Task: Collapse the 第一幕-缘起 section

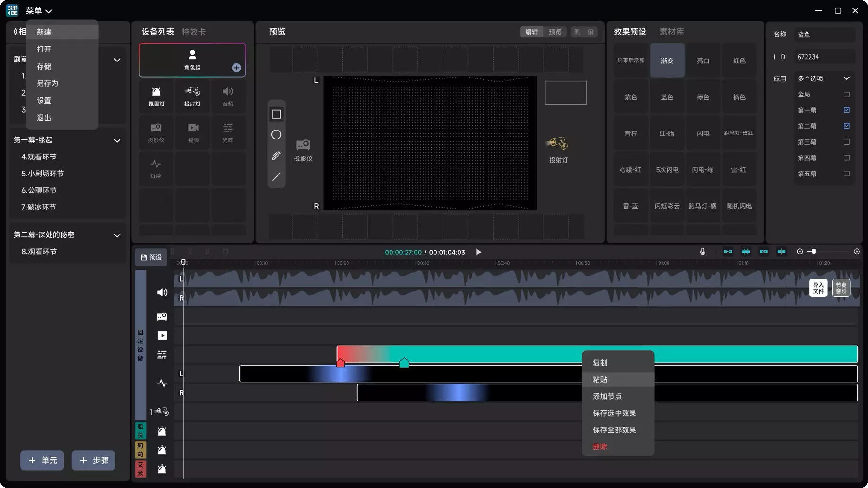Action: tap(117, 140)
